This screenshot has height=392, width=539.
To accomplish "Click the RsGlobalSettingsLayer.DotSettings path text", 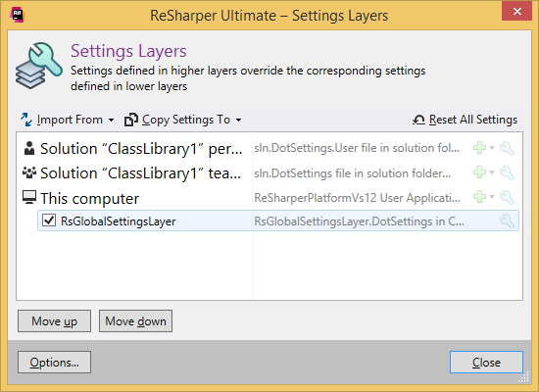I will [x=360, y=221].
